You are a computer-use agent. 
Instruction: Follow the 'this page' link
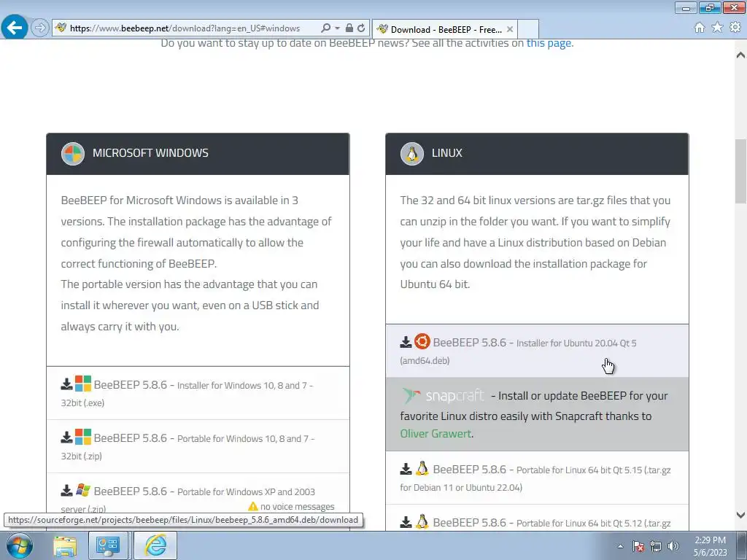coord(549,43)
